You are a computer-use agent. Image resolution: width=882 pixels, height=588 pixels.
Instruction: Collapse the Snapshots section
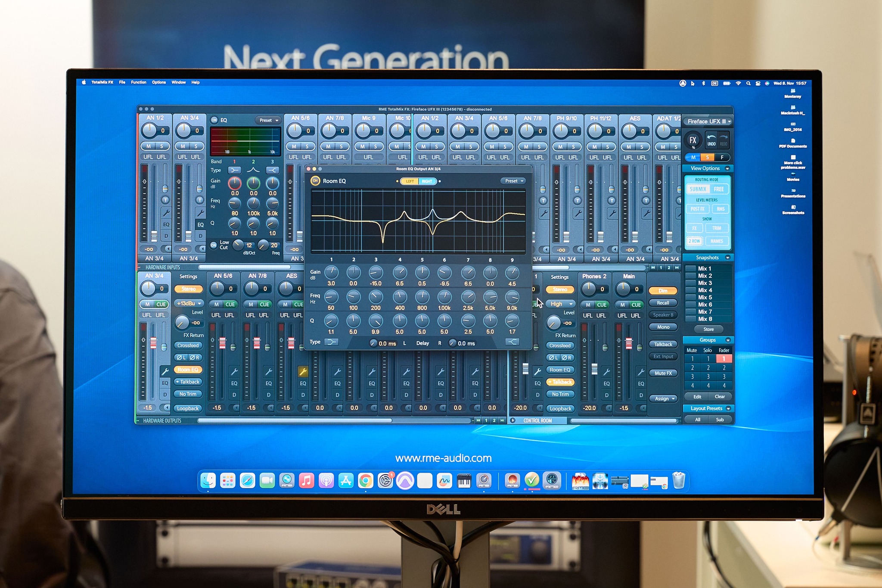pyautogui.click(x=727, y=258)
